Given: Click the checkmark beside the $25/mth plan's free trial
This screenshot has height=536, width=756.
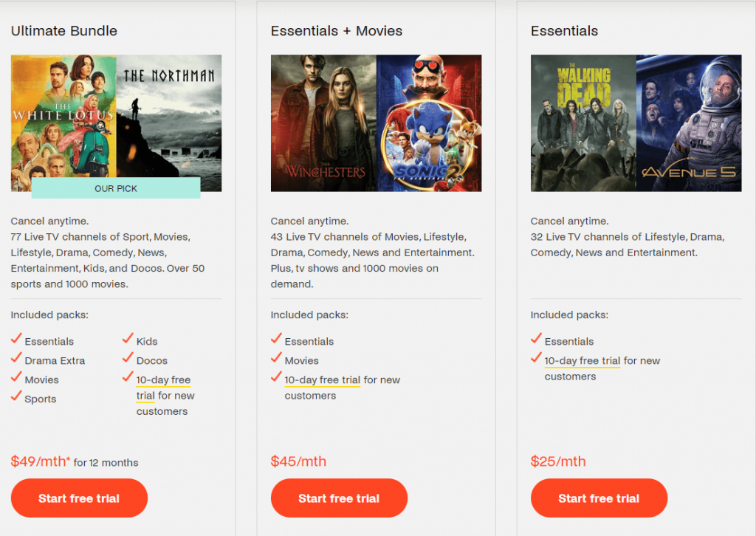Looking at the screenshot, I should pyautogui.click(x=536, y=357).
